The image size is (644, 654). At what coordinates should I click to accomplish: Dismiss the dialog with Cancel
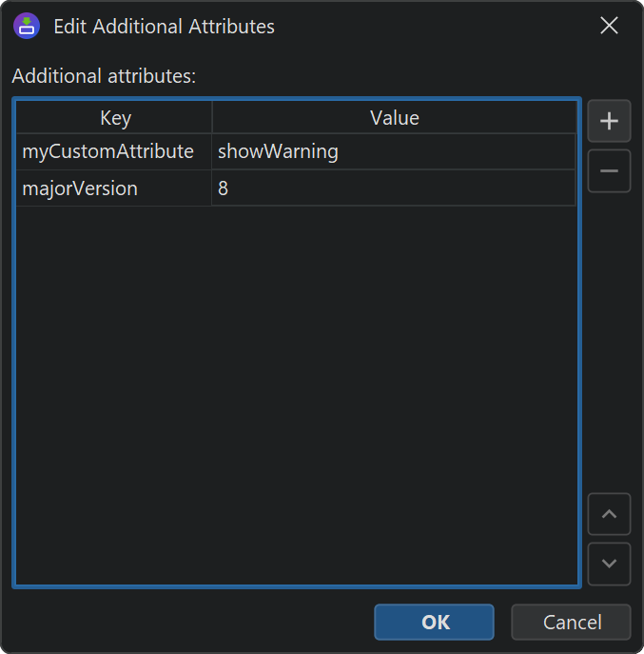pos(571,623)
